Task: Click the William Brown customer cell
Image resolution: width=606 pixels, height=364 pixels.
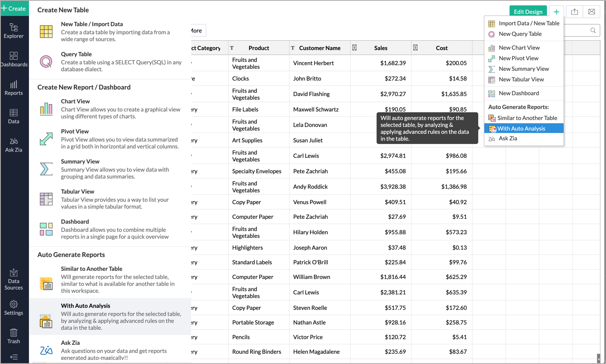Action: tap(320, 277)
